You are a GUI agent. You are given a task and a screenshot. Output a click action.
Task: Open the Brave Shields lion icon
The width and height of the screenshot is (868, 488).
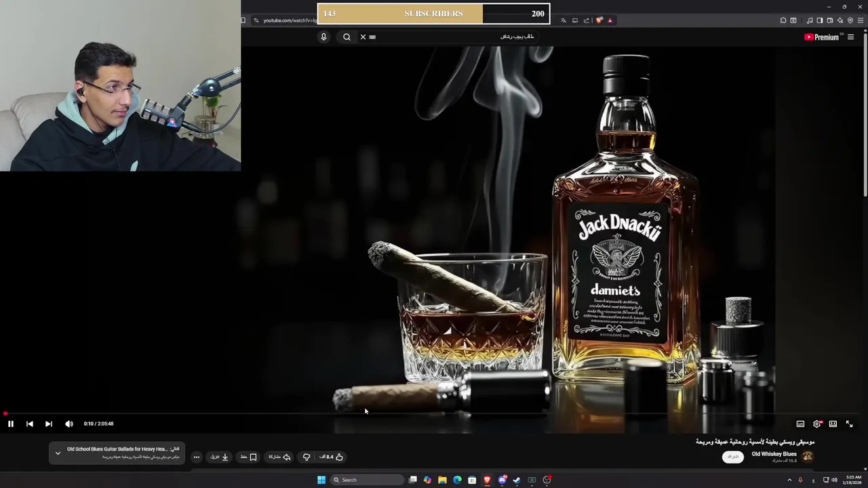pos(599,20)
